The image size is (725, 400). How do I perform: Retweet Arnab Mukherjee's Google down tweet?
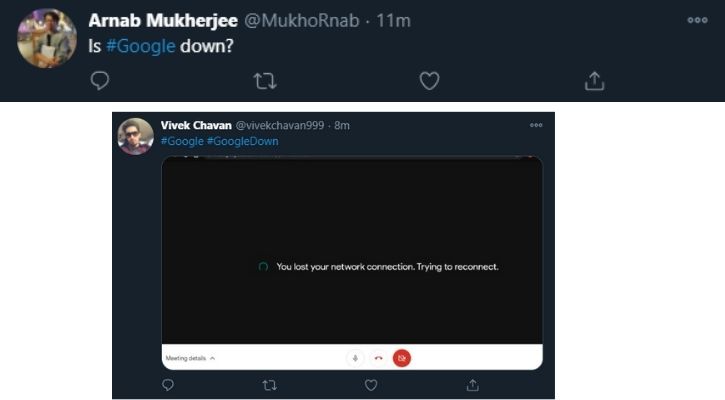pyautogui.click(x=264, y=80)
